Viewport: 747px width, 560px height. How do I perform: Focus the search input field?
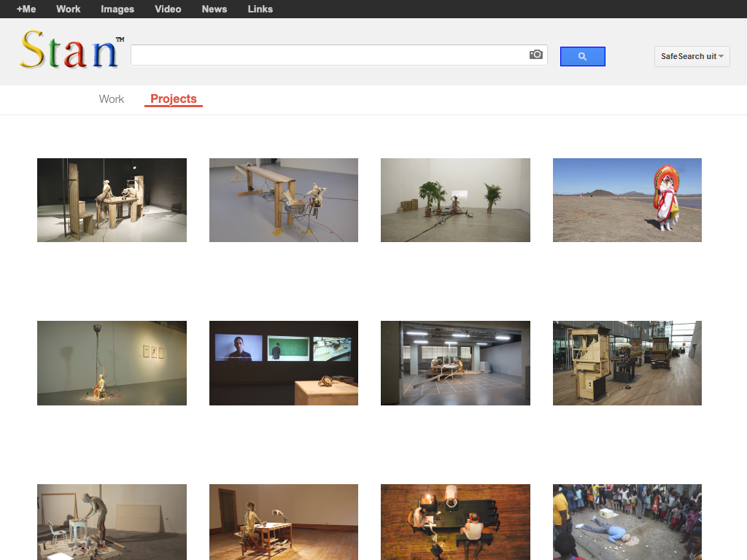(328, 55)
